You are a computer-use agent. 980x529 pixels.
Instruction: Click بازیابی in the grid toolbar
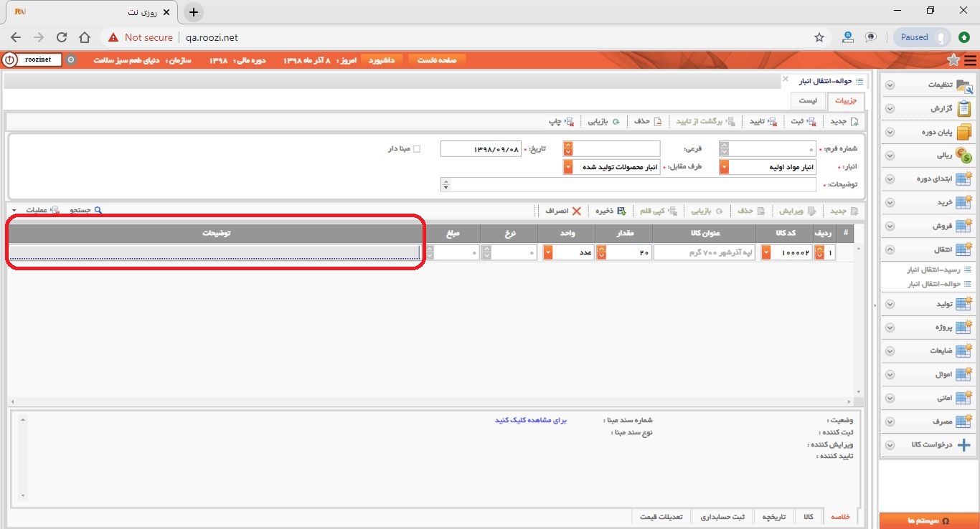click(x=706, y=211)
